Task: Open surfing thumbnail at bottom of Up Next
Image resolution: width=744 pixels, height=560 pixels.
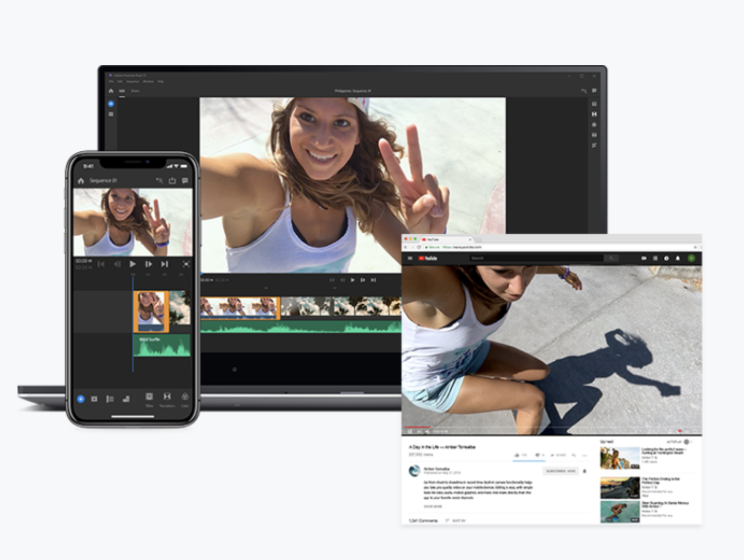Action: [x=619, y=512]
